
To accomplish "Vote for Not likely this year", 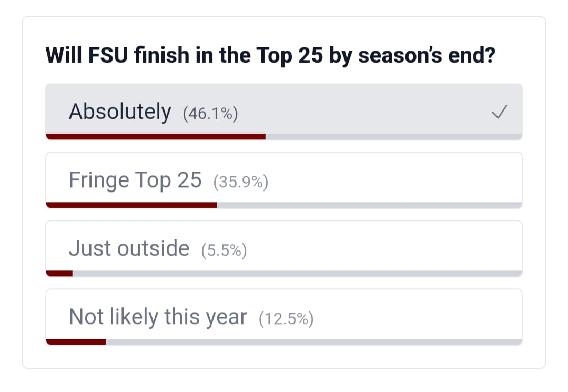I will [x=284, y=317].
